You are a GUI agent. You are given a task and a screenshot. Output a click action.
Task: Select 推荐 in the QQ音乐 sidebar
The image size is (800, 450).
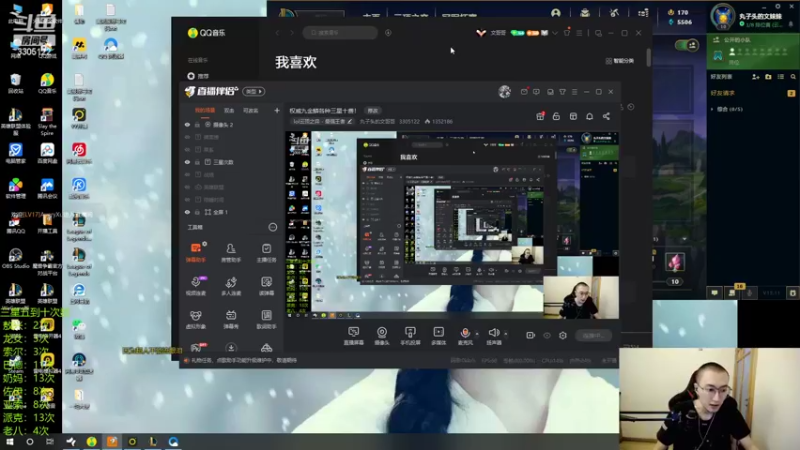pos(198,76)
